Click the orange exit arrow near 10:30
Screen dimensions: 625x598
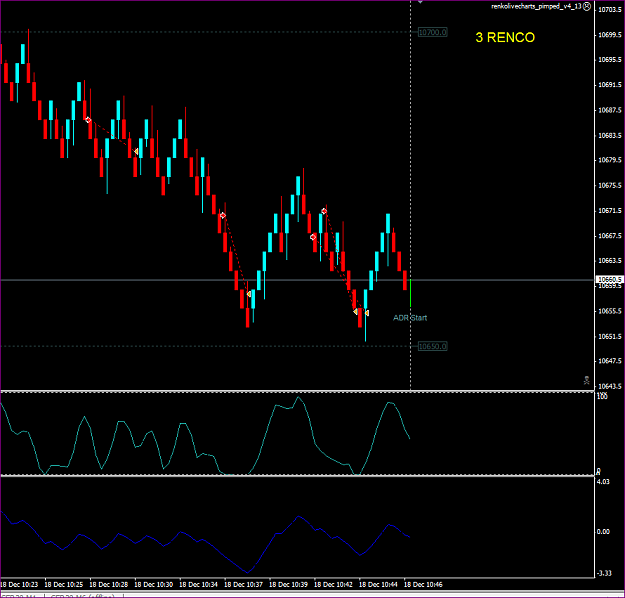point(136,152)
